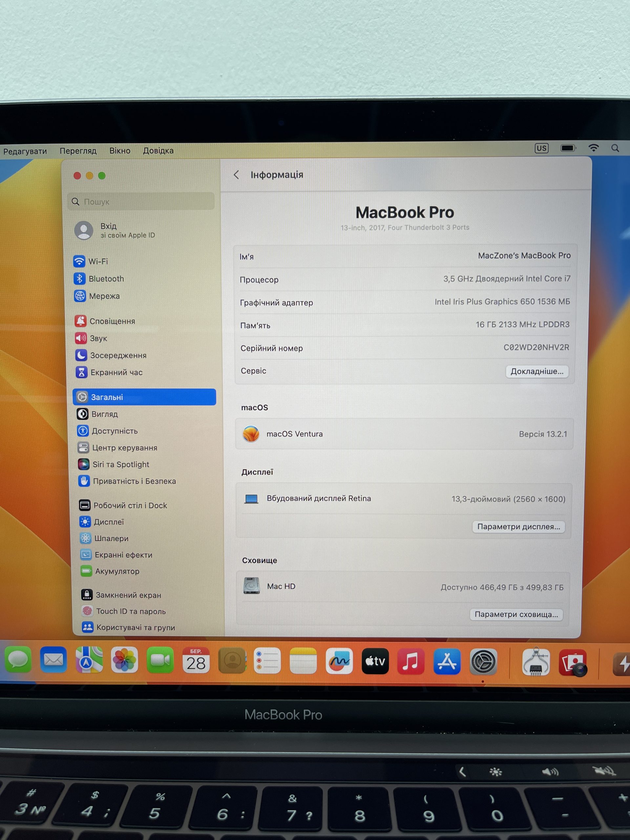Open the Перегляд menu
Screen dimensions: 630x840
pos(78,151)
